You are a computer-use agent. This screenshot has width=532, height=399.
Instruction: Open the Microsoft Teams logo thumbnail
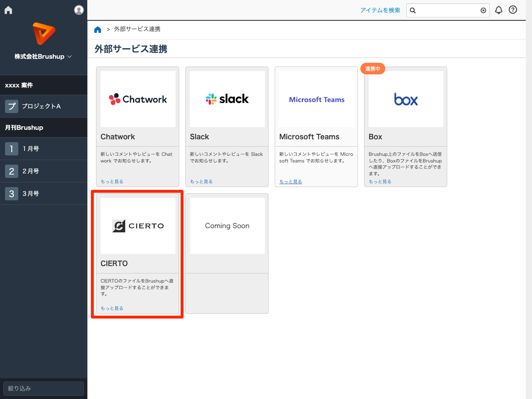coord(317,99)
